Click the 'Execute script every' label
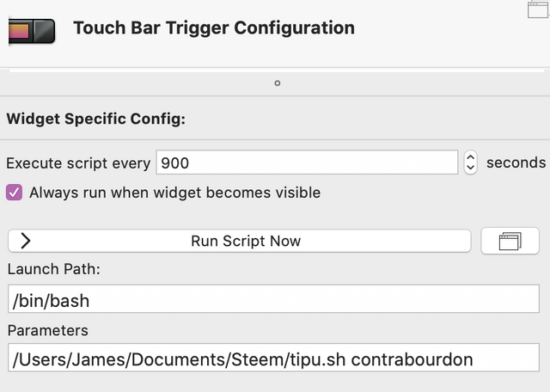The width and height of the screenshot is (550, 392). (78, 162)
